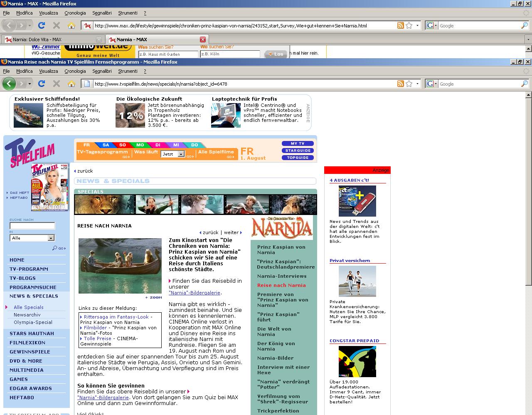Image resolution: width=532 pixels, height=415 pixels.
Task: Switch to 'Narnia: Dolce Vita - MAX' tab
Action: click(52, 40)
